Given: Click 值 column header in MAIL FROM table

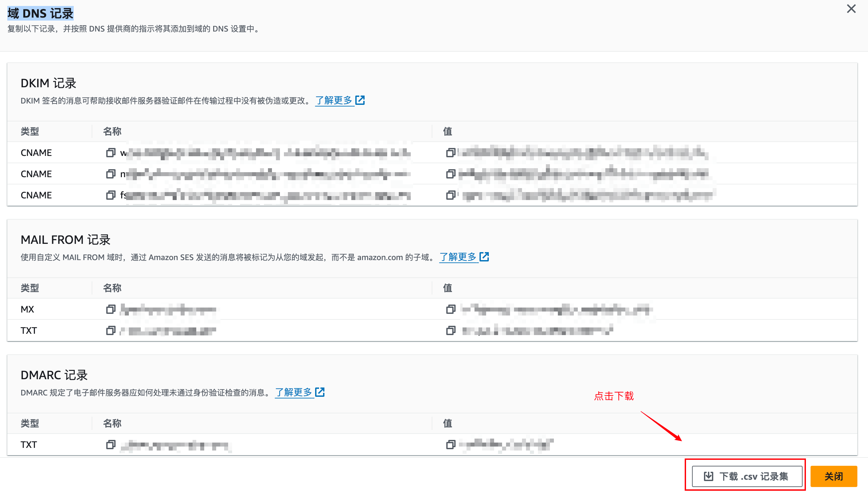Looking at the screenshot, I should pos(448,288).
